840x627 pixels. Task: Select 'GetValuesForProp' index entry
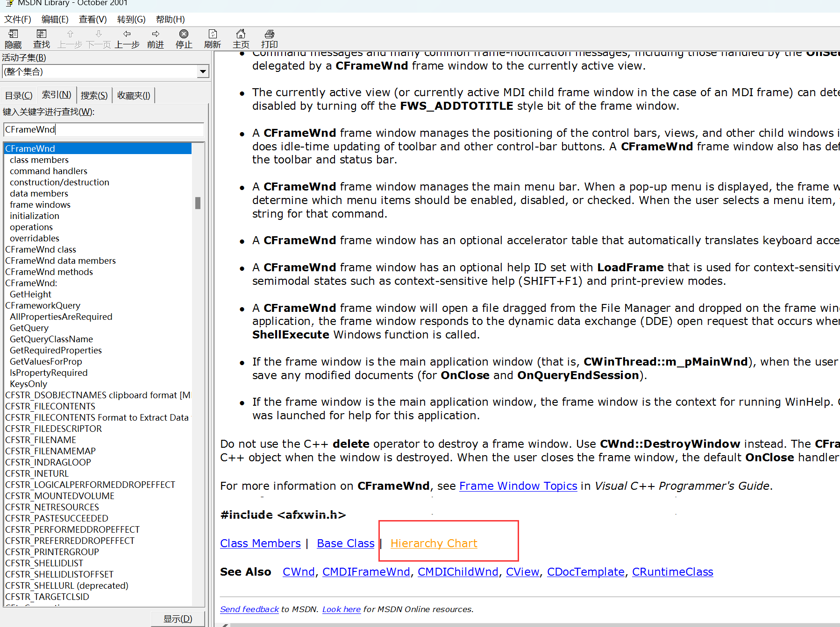[46, 361]
